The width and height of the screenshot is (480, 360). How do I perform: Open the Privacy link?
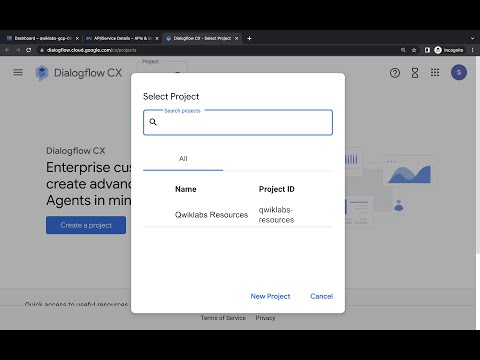[265, 318]
